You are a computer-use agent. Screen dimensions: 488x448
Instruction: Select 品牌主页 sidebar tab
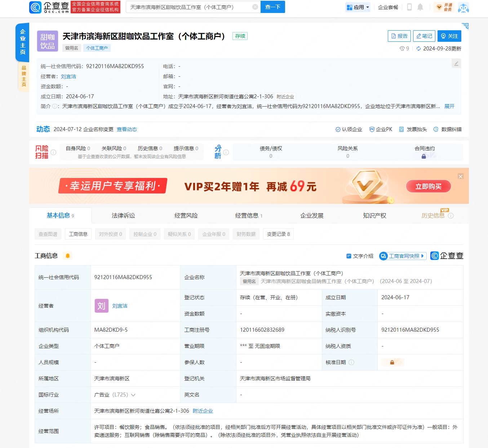click(23, 76)
